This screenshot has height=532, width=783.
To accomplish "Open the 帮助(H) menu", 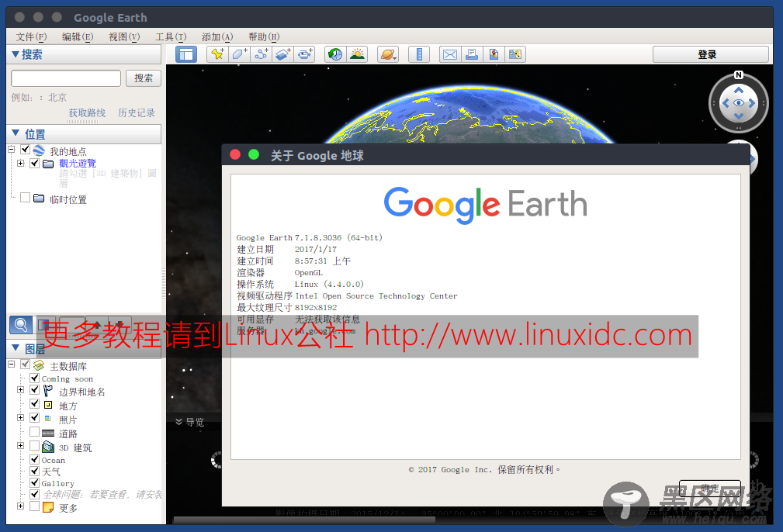I will pos(264,37).
